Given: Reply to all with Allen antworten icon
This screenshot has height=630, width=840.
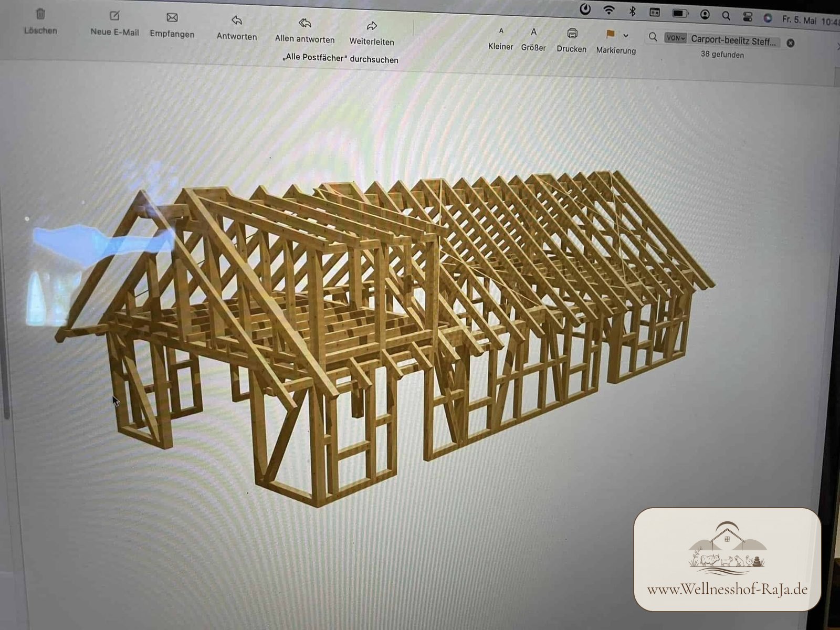Looking at the screenshot, I should 305,23.
